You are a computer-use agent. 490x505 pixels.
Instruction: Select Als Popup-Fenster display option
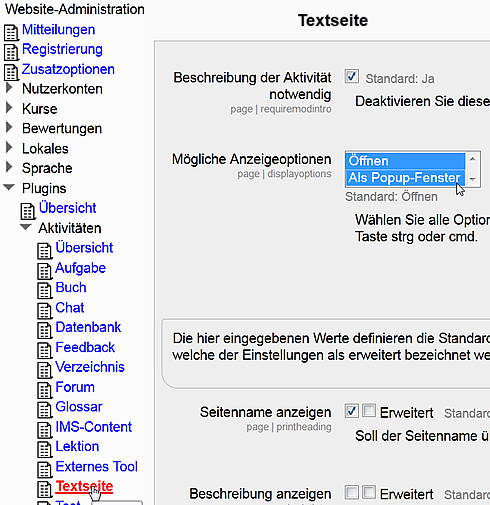click(405, 178)
